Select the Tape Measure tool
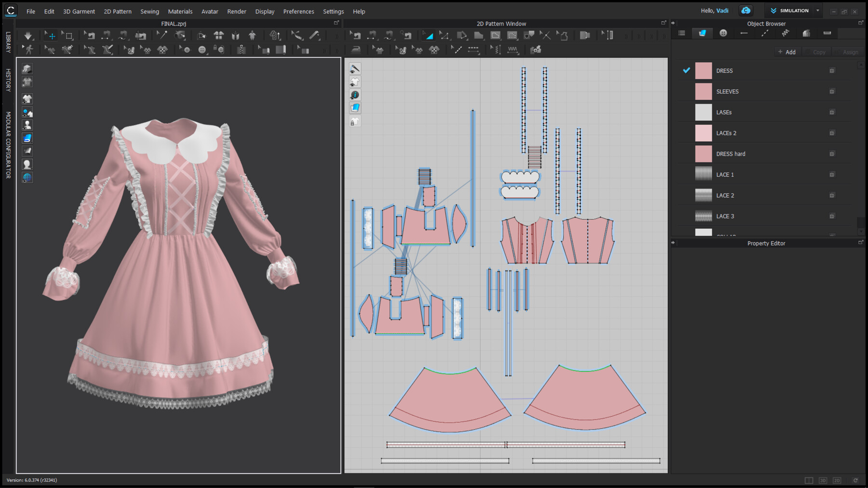The width and height of the screenshot is (868, 488). pos(314,35)
